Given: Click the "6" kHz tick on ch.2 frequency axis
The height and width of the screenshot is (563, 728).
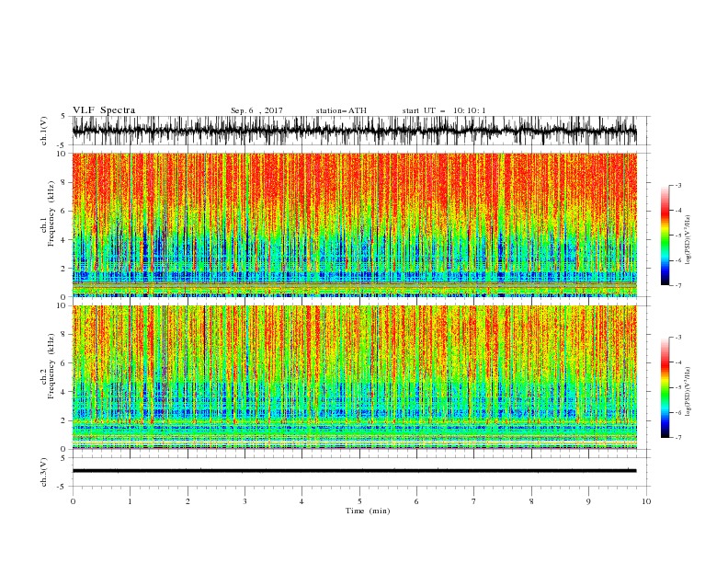Looking at the screenshot, I should tap(64, 363).
